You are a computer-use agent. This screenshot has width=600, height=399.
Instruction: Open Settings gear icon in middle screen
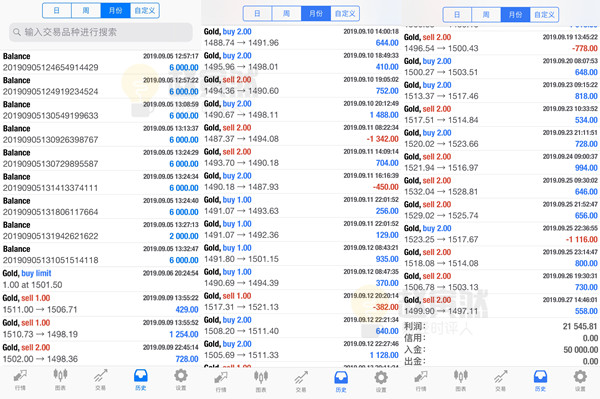coord(381,381)
